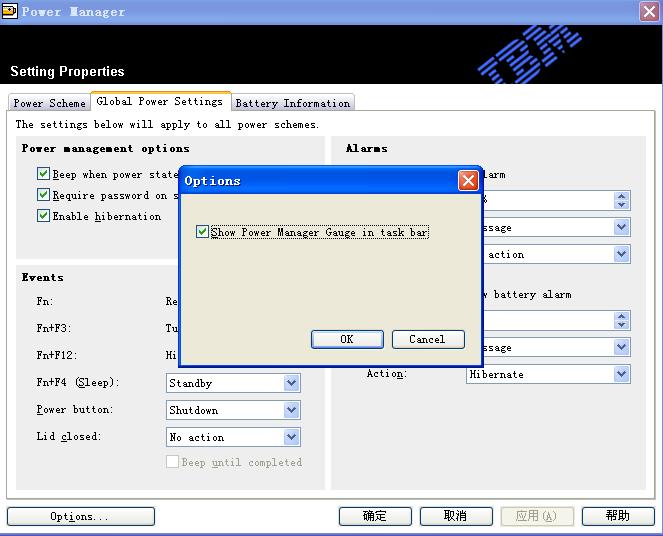Increase the low battery alarm percentage

tap(622, 196)
